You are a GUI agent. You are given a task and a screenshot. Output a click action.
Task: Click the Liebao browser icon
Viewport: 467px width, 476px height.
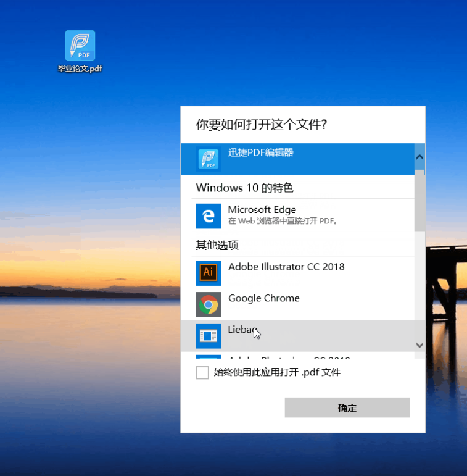pos(209,336)
